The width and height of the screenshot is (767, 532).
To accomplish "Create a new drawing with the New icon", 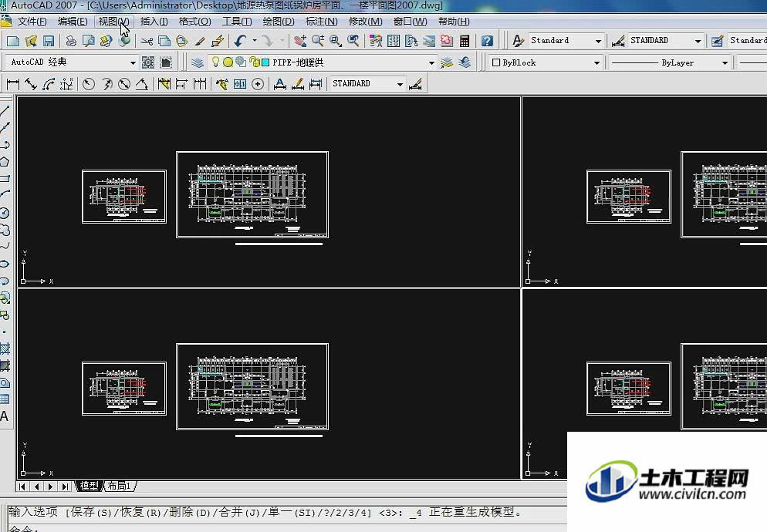I will pos(13,41).
